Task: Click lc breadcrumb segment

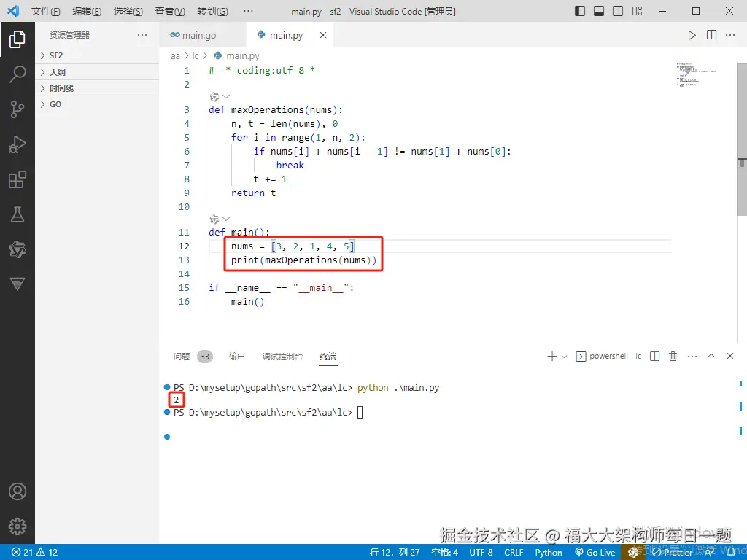Action: [x=196, y=55]
